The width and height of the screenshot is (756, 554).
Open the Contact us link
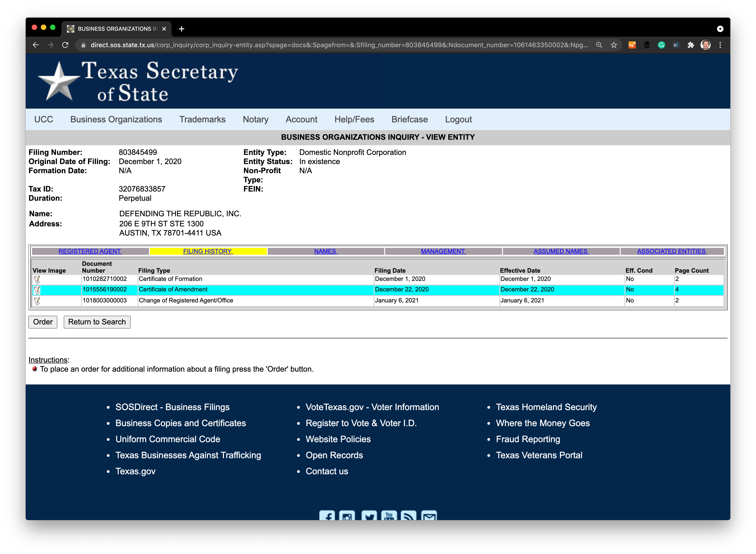pos(327,472)
